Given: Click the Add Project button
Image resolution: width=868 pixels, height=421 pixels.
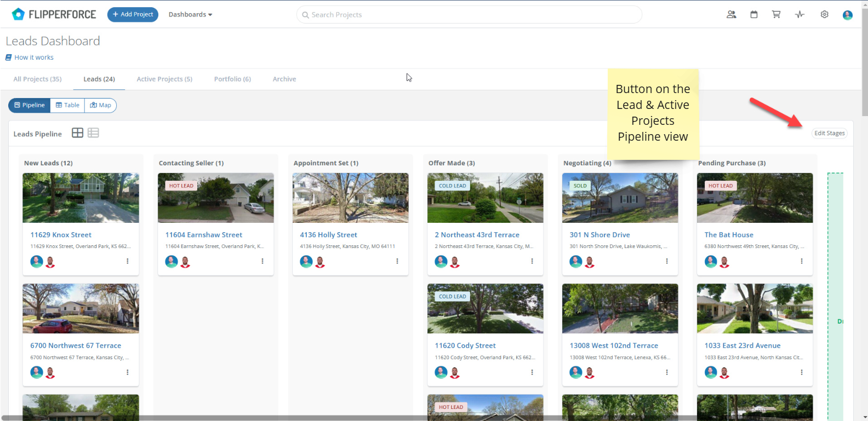Looking at the screenshot, I should 133,15.
